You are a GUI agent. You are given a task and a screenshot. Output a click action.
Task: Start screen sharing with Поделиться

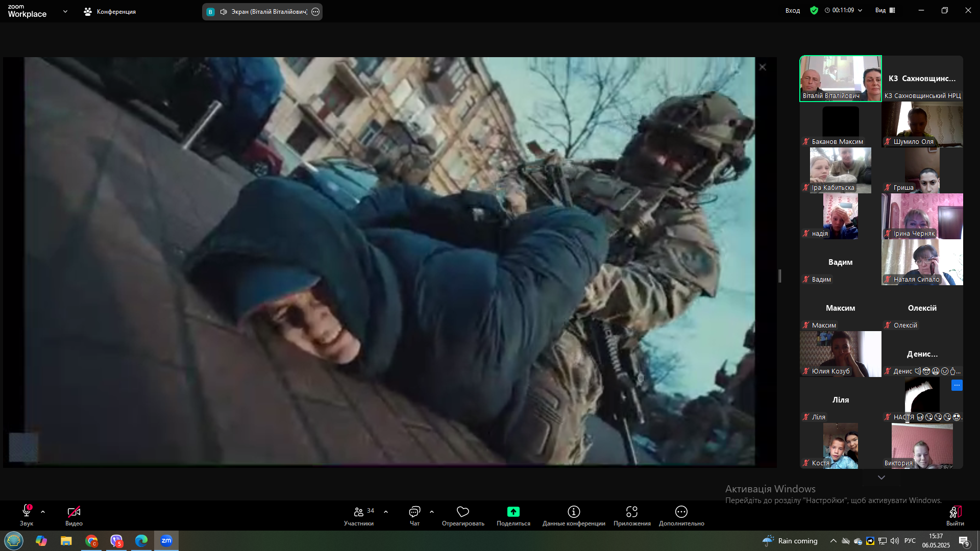pyautogui.click(x=513, y=515)
